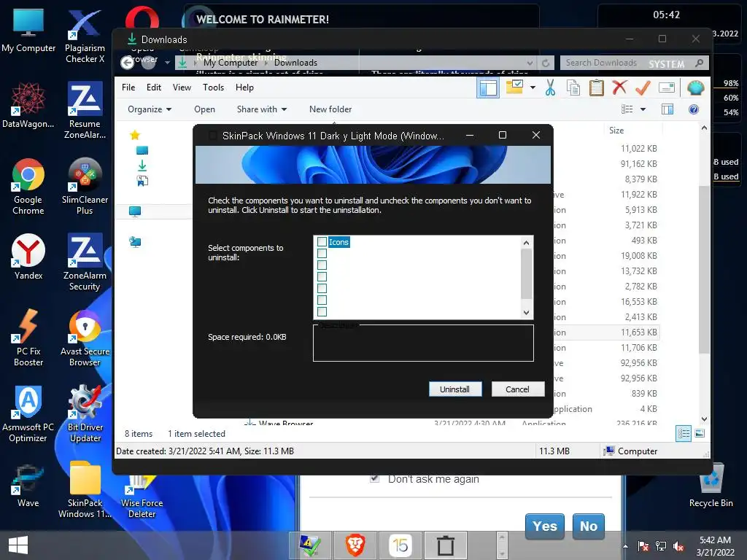
Task: Check the Icons component checkbox
Action: (322, 242)
